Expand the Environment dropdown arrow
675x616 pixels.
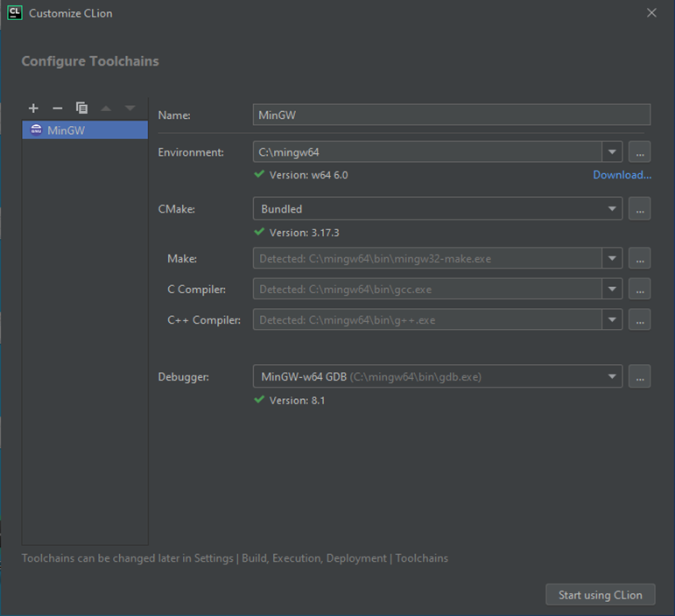pyautogui.click(x=612, y=152)
